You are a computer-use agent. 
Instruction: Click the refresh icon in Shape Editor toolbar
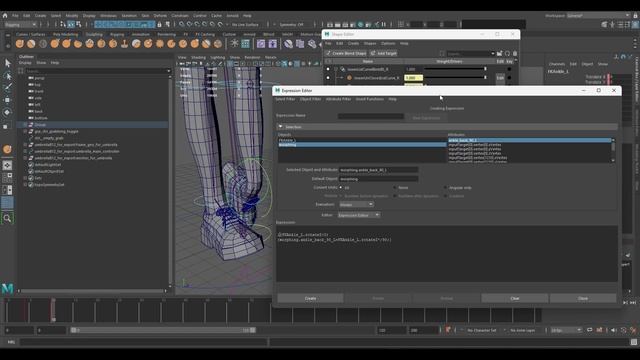point(507,53)
